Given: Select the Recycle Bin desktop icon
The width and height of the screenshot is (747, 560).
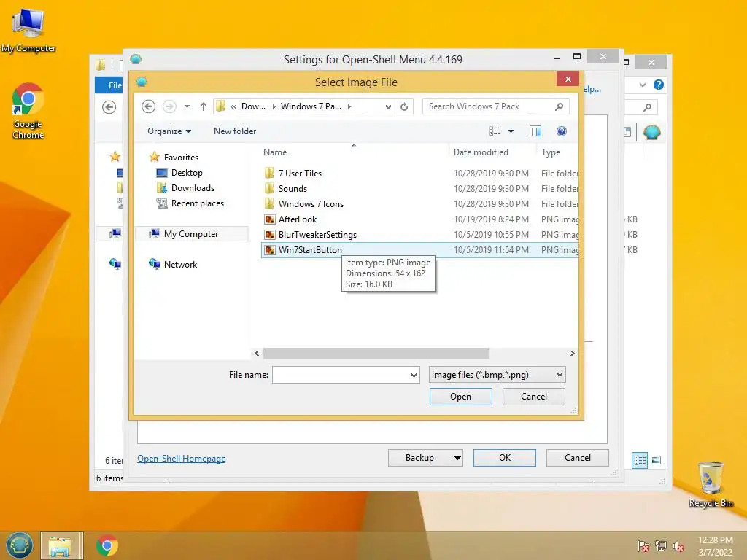Looking at the screenshot, I should coord(711,485).
